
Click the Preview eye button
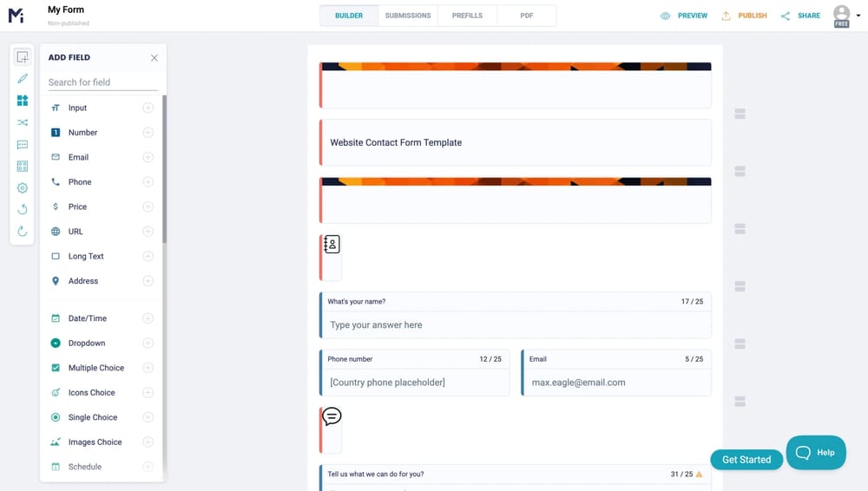tap(684, 16)
